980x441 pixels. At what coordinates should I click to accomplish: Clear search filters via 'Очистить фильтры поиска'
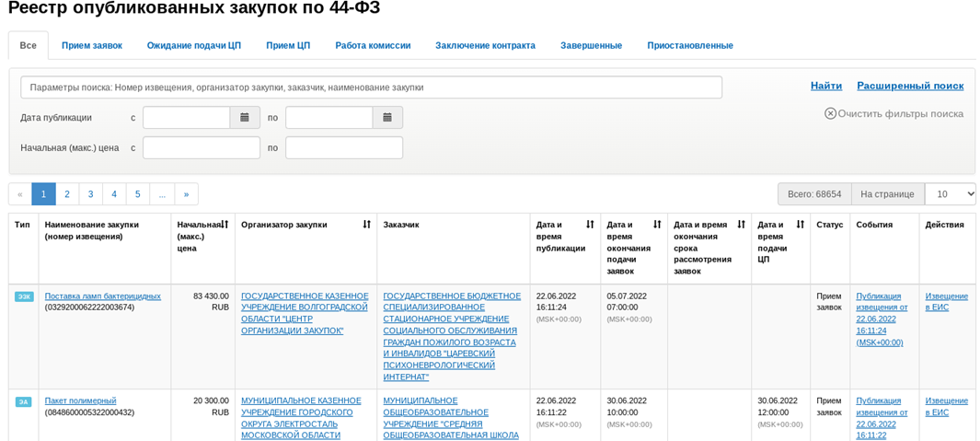(x=894, y=114)
